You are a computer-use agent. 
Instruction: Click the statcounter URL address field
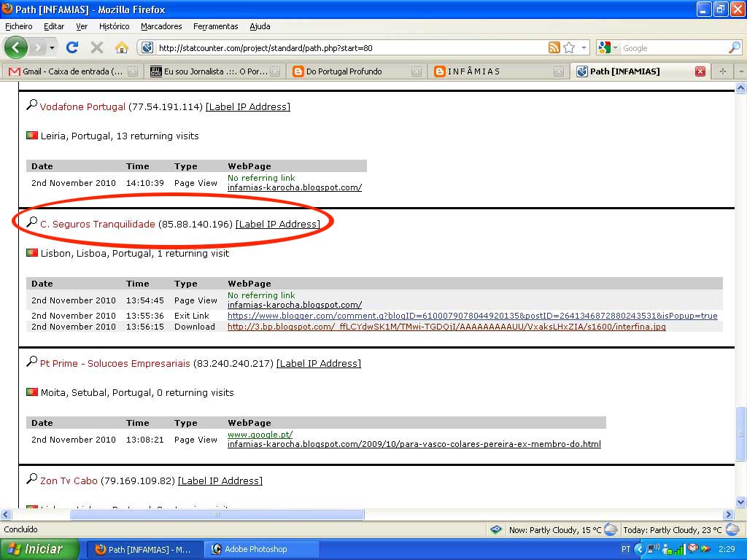pos(352,47)
